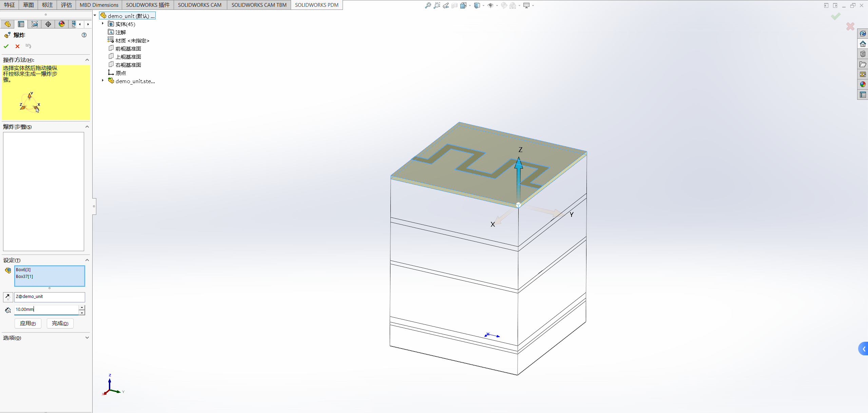The width and height of the screenshot is (868, 413).
Task: Expand the 选项 options section
Action: [x=87, y=338]
